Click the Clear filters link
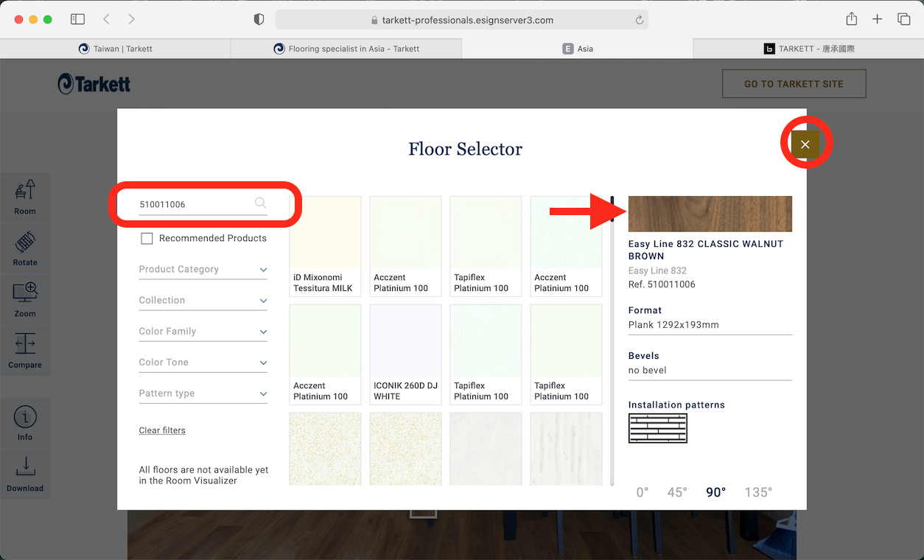 click(x=162, y=430)
